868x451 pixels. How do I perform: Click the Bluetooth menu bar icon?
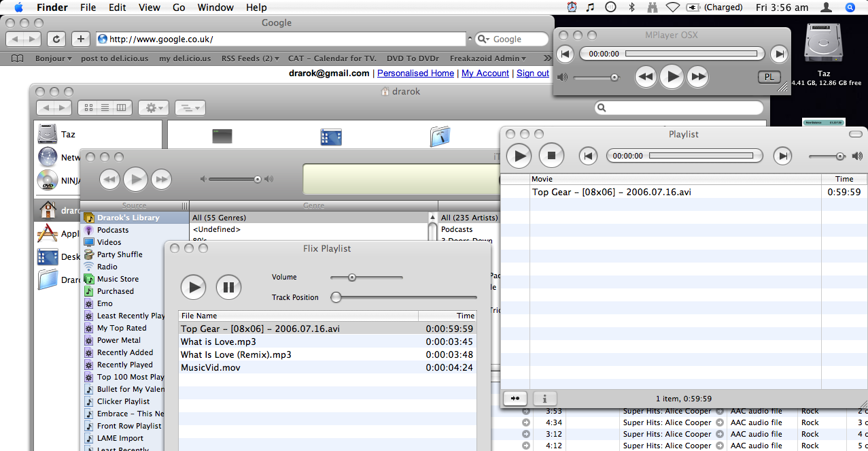tap(631, 7)
